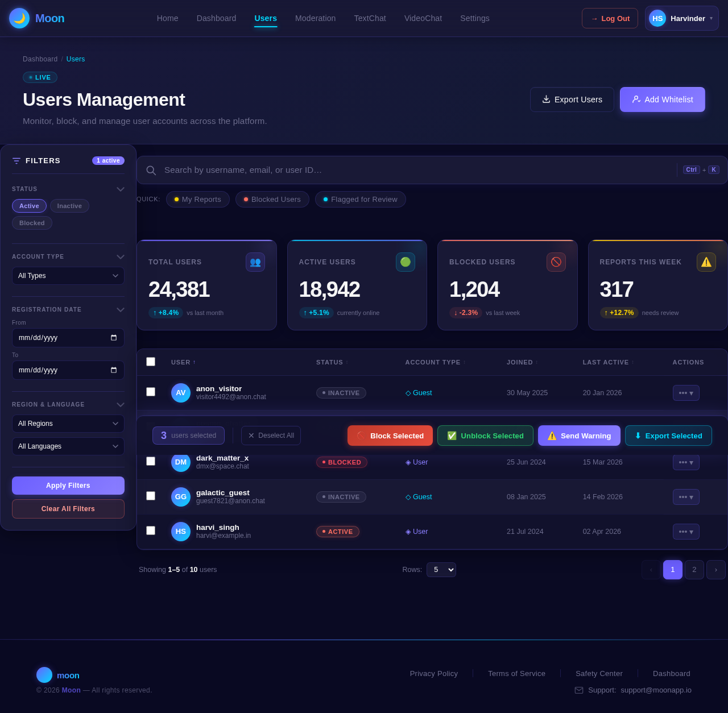728x713 pixels.
Task: Click the Blocked Users prohibition icon
Action: 556,262
